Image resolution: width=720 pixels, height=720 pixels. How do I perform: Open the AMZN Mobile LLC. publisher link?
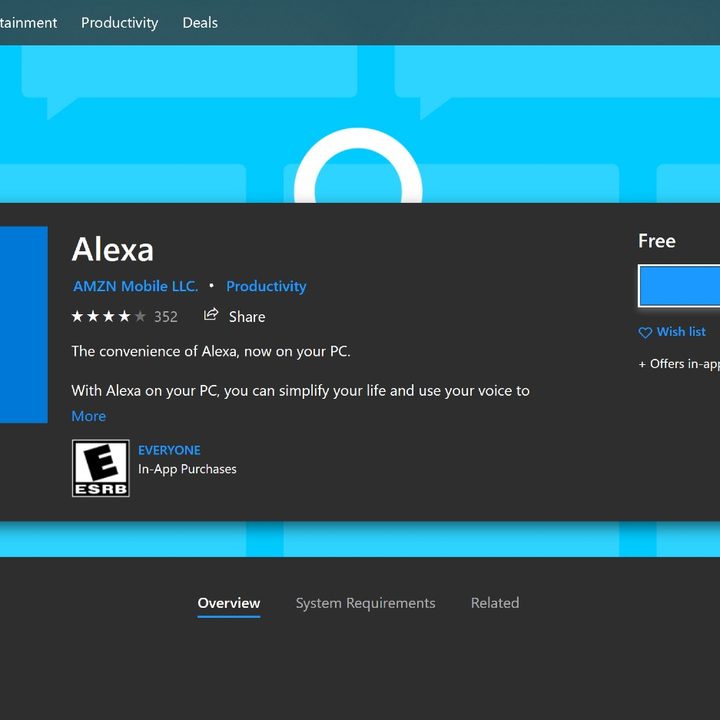pyautogui.click(x=135, y=286)
